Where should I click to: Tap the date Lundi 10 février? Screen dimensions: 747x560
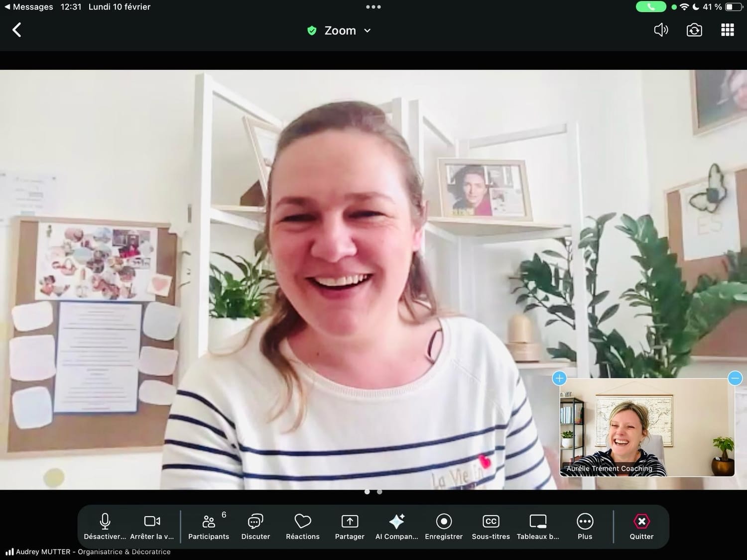pyautogui.click(x=120, y=7)
